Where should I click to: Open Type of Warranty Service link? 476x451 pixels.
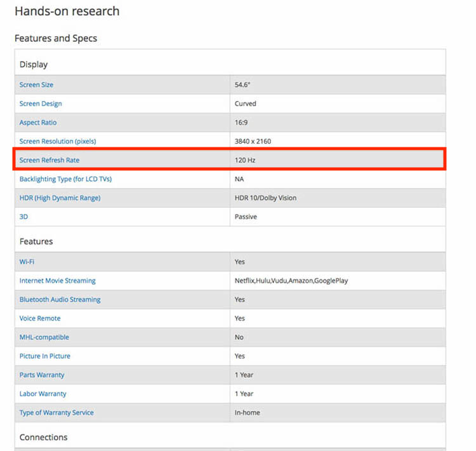coord(56,413)
